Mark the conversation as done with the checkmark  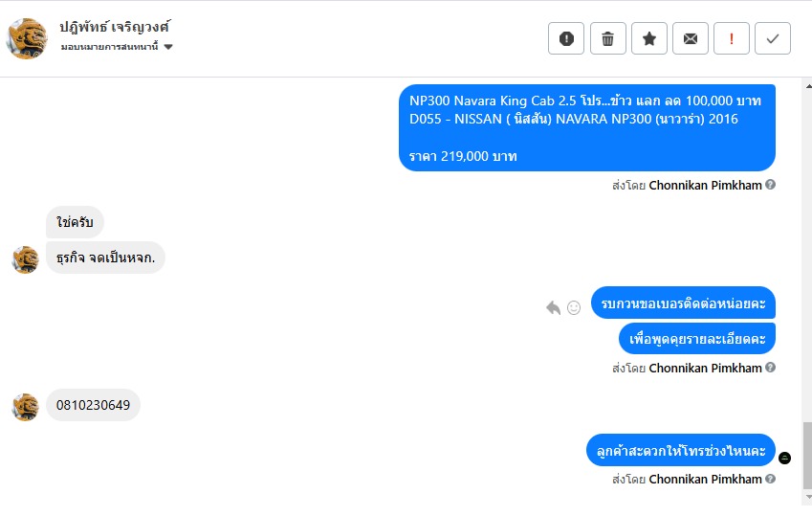[x=773, y=38]
